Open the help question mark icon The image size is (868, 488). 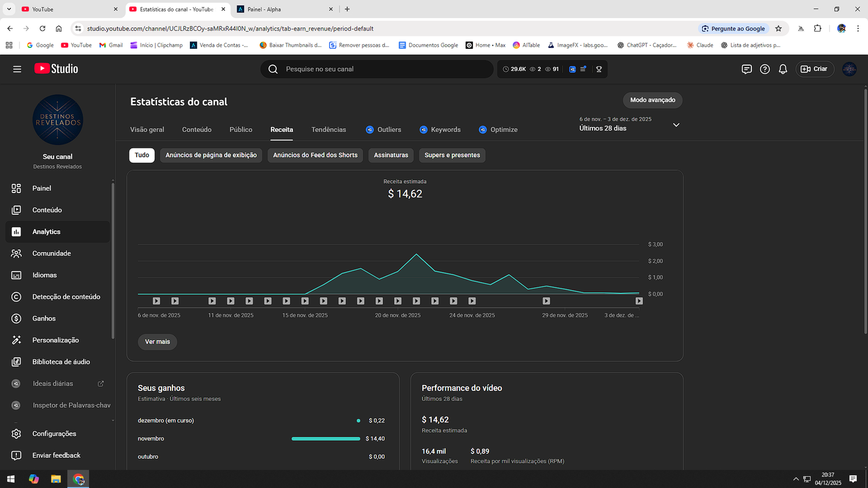(764, 69)
